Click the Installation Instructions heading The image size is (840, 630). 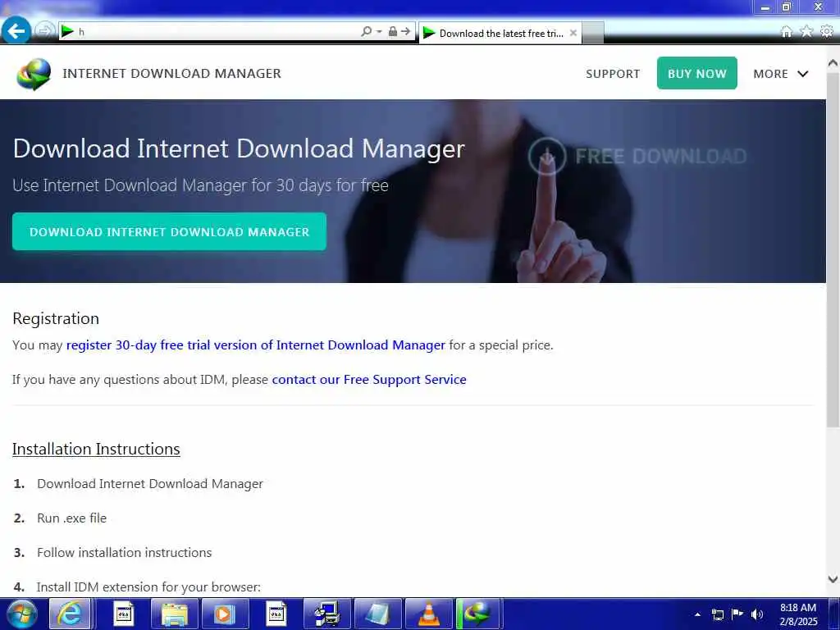pyautogui.click(x=96, y=449)
